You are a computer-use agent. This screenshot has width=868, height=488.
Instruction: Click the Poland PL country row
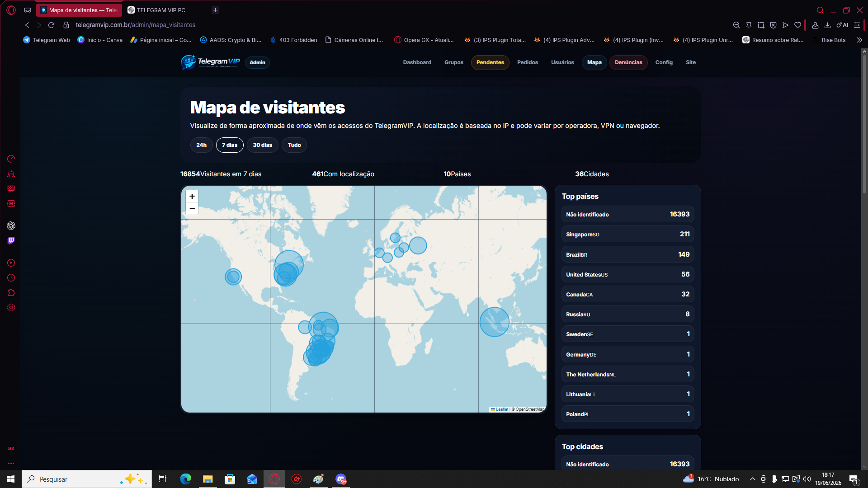(627, 414)
